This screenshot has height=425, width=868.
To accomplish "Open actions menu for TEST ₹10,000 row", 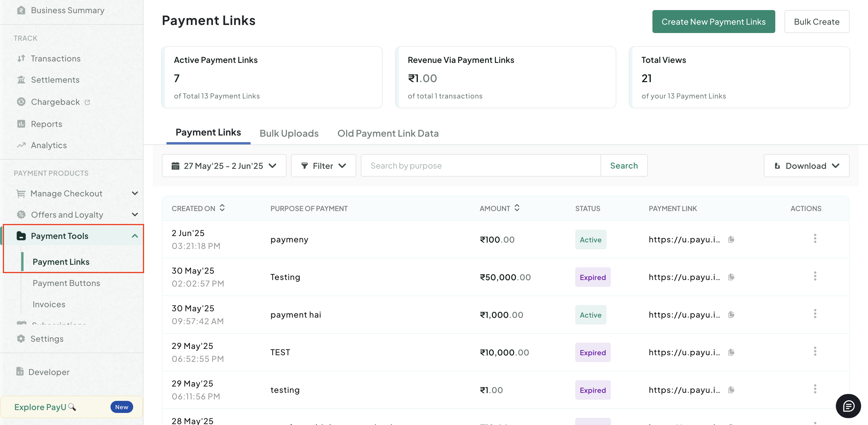I will click(x=815, y=351).
